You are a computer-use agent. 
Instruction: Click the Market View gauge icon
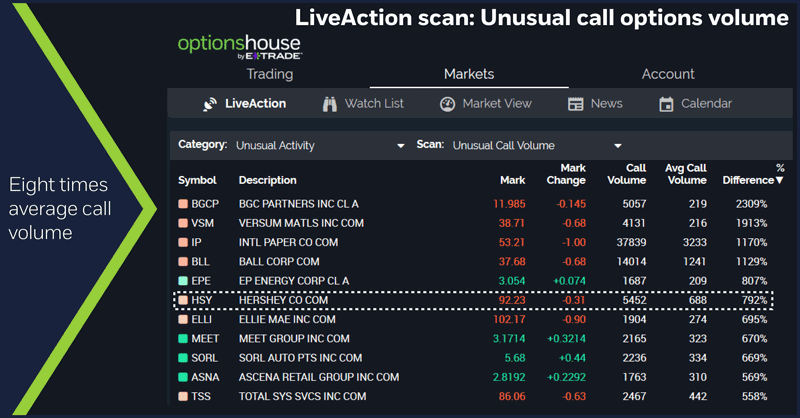447,104
